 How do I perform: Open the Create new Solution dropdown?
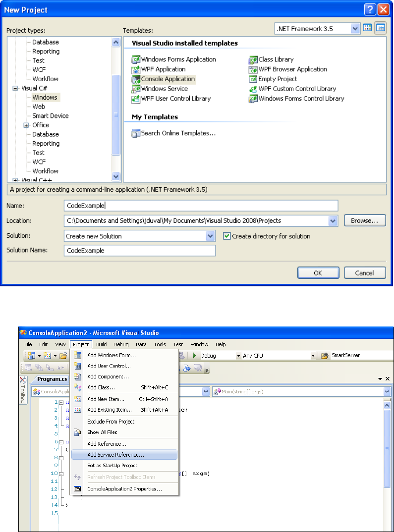(x=211, y=236)
